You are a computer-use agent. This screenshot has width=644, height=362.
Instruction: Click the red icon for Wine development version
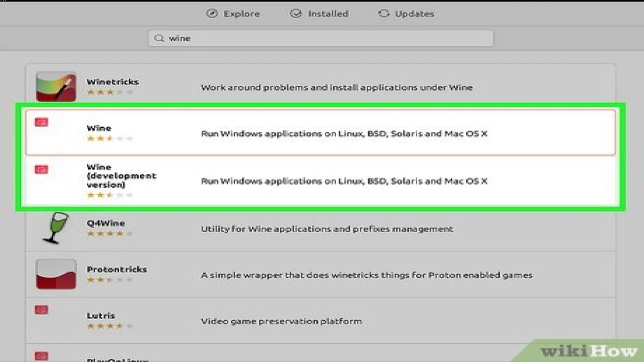pyautogui.click(x=41, y=169)
